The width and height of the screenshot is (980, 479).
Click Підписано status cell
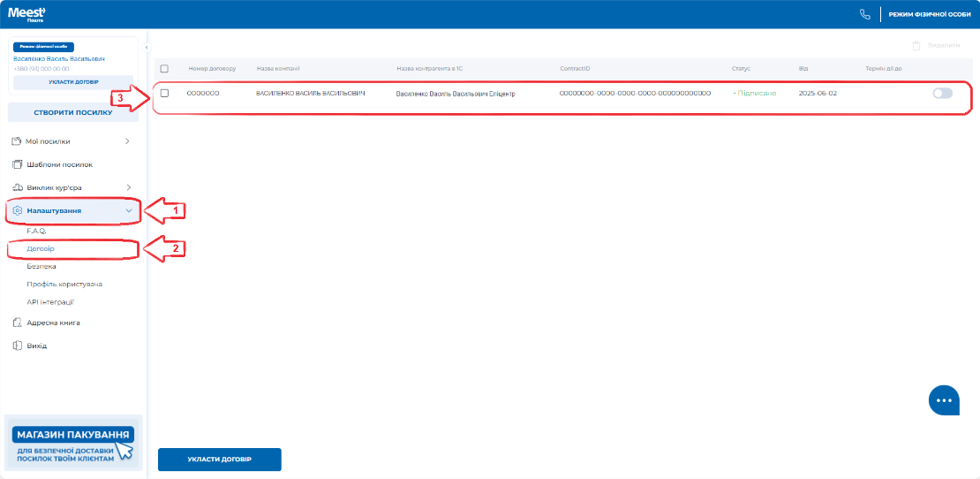tap(755, 93)
